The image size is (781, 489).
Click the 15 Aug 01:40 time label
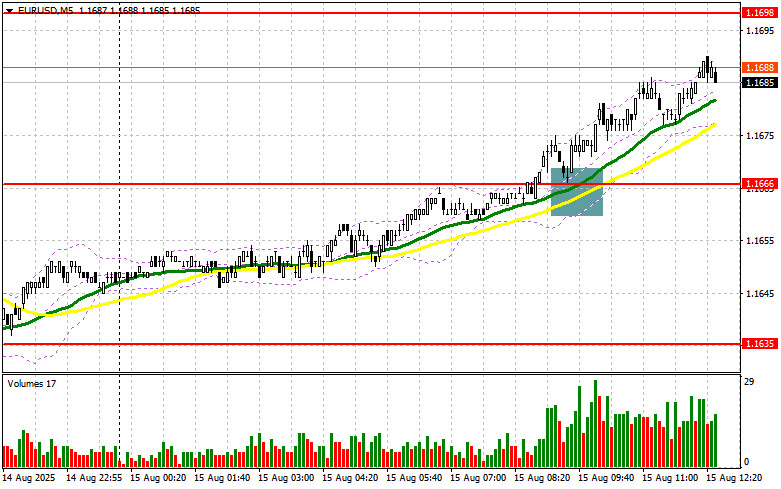pyautogui.click(x=222, y=478)
